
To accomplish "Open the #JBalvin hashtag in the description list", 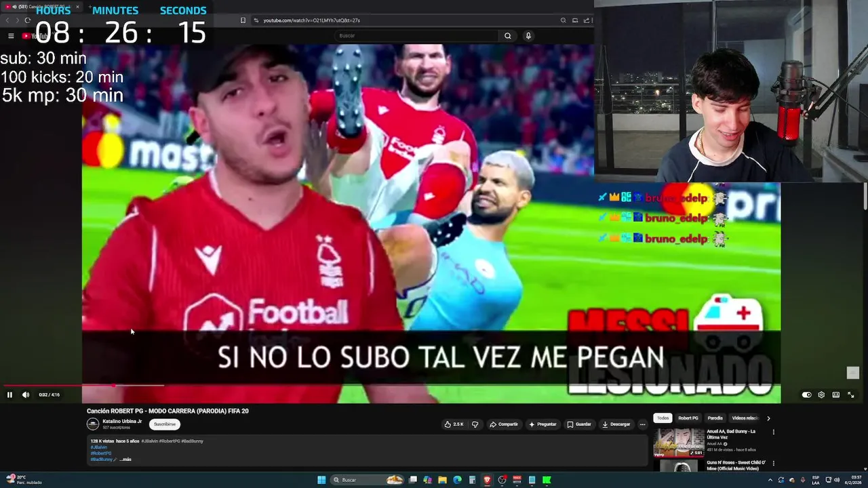I will click(x=99, y=447).
